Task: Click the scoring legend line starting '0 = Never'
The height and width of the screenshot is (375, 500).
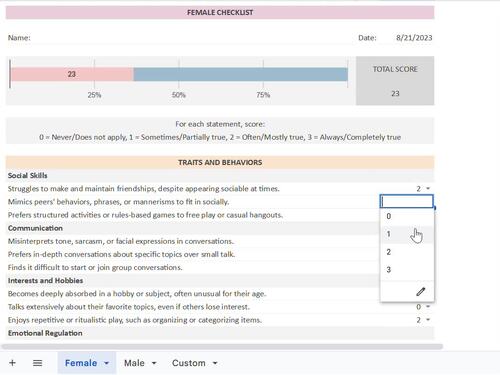Action: (x=220, y=137)
